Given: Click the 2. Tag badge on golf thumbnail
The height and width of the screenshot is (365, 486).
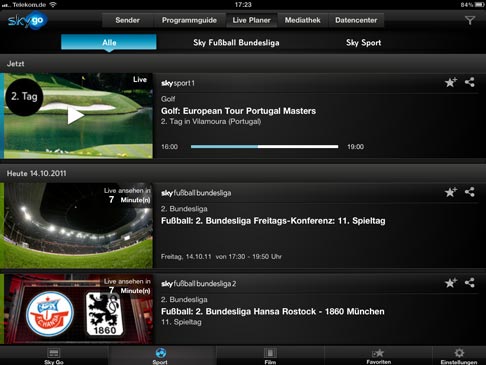Looking at the screenshot, I should 24,97.
